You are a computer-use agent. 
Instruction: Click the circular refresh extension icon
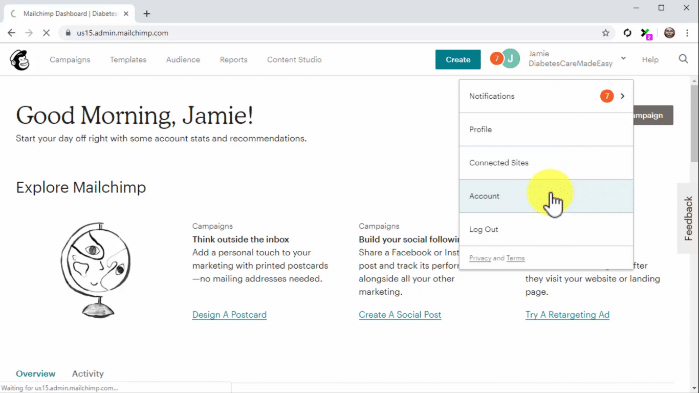pyautogui.click(x=627, y=33)
